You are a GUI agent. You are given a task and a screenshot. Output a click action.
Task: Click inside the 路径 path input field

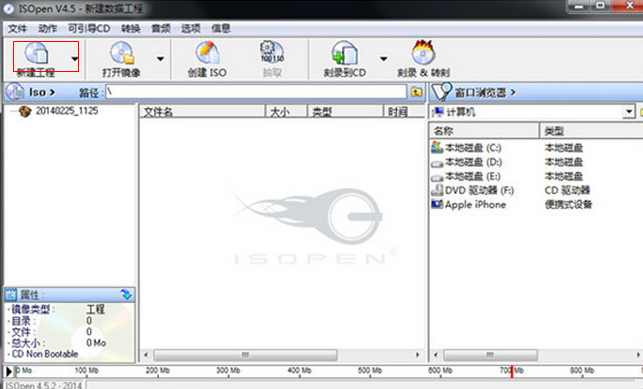(256, 92)
